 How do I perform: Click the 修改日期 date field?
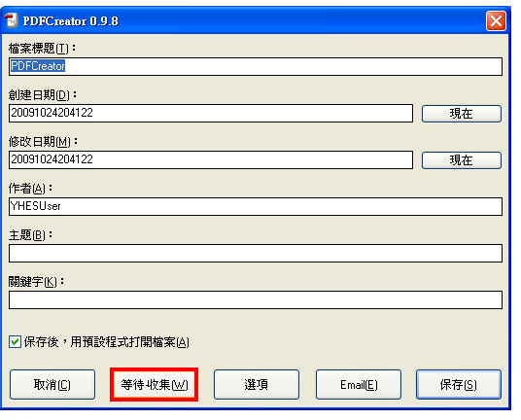211,159
